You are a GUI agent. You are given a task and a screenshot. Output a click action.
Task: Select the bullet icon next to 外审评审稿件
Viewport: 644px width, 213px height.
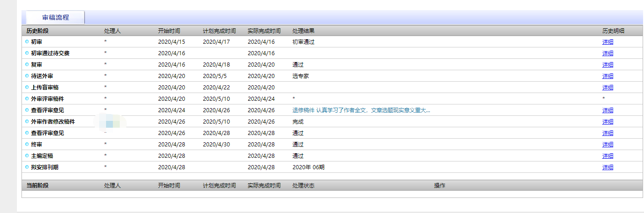pyautogui.click(x=27, y=99)
